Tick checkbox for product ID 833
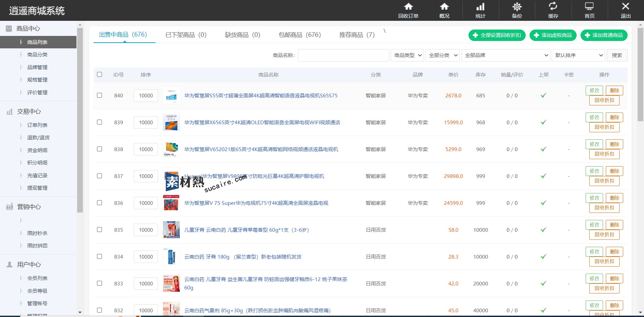 (99, 283)
